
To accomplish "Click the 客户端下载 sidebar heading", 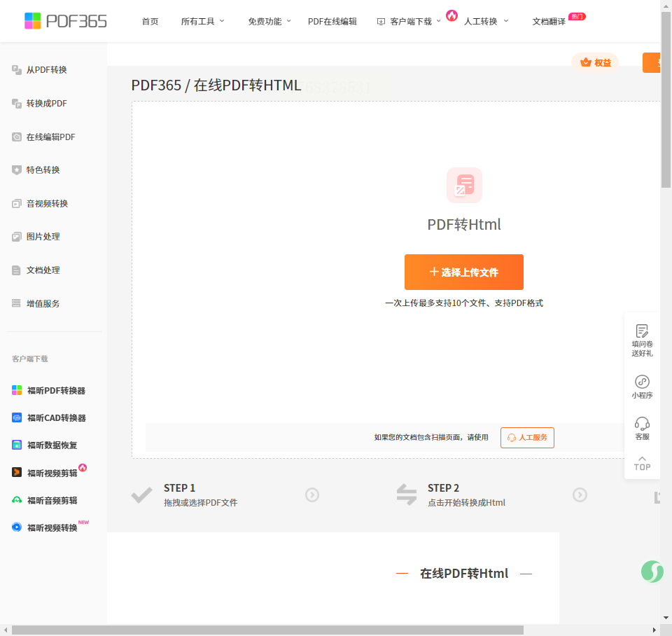I will pos(30,359).
